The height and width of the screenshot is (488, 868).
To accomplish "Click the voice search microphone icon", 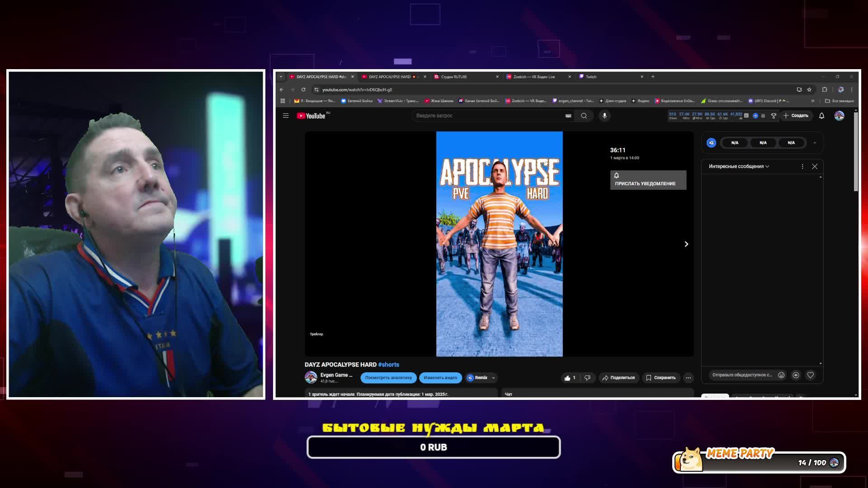I will tap(604, 116).
